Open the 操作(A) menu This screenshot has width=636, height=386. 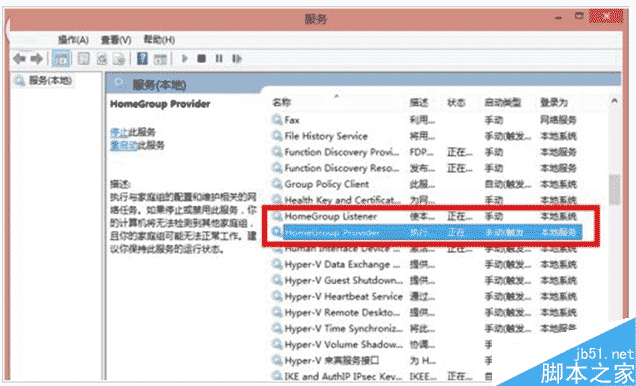click(x=73, y=40)
